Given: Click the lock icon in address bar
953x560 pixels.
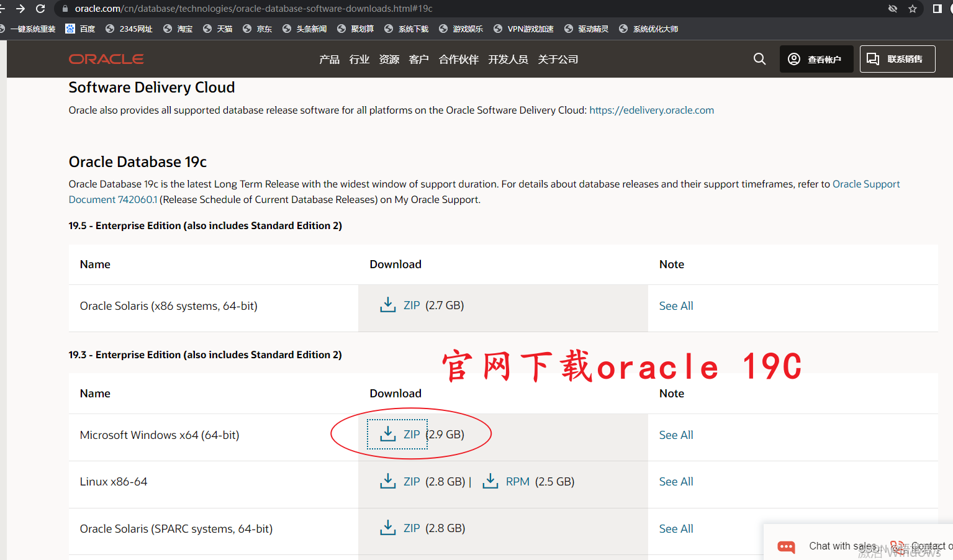Looking at the screenshot, I should point(65,9).
